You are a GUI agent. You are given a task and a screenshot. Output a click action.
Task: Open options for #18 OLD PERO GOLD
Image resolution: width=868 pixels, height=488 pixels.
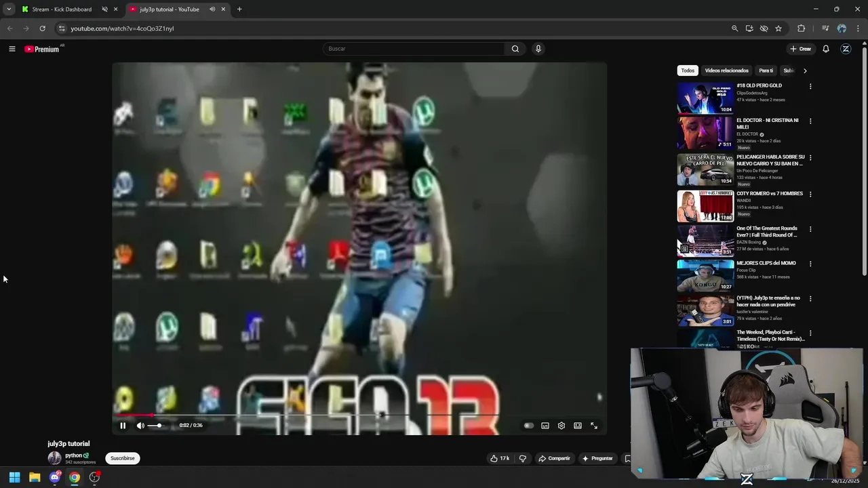(810, 87)
